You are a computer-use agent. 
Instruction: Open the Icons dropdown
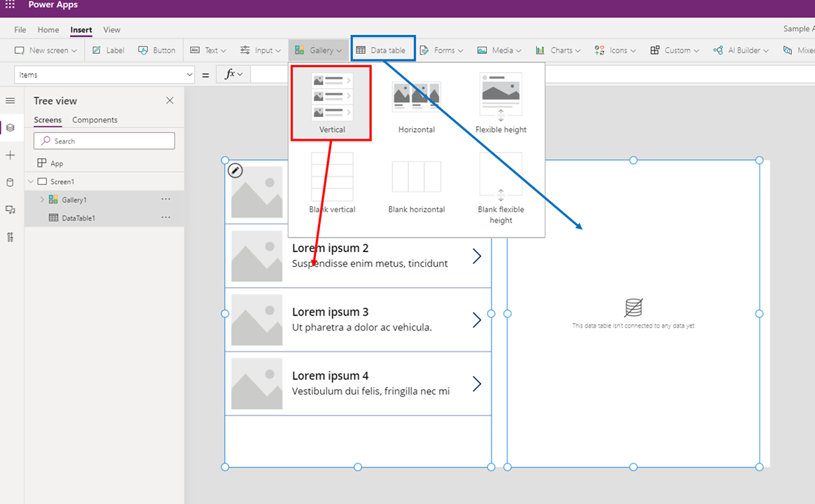click(x=615, y=50)
